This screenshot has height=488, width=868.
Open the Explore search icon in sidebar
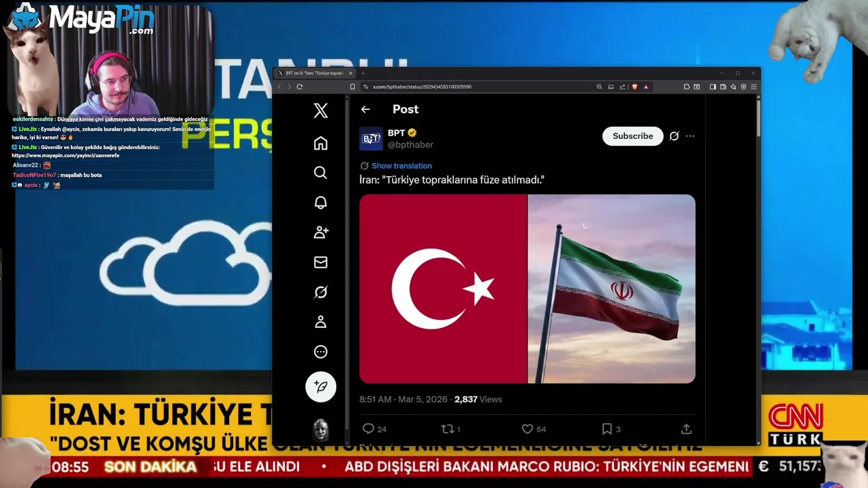[x=321, y=173]
